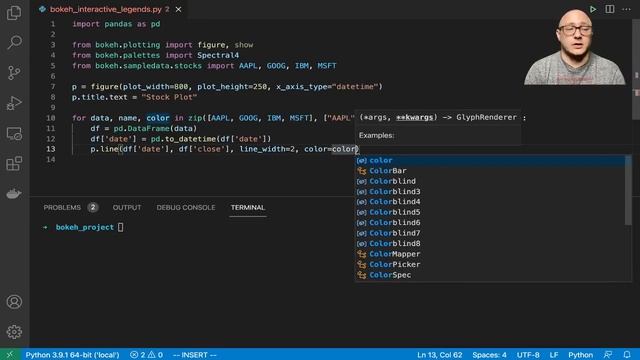The width and height of the screenshot is (640, 360).
Task: Choose the Colorblind8 suggestion
Action: [490, 244]
